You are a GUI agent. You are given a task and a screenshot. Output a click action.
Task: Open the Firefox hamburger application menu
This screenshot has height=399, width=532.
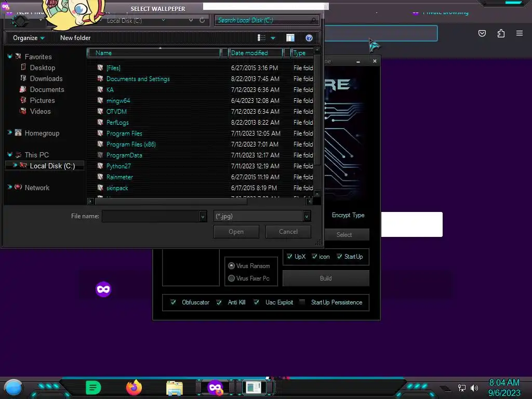tap(520, 33)
